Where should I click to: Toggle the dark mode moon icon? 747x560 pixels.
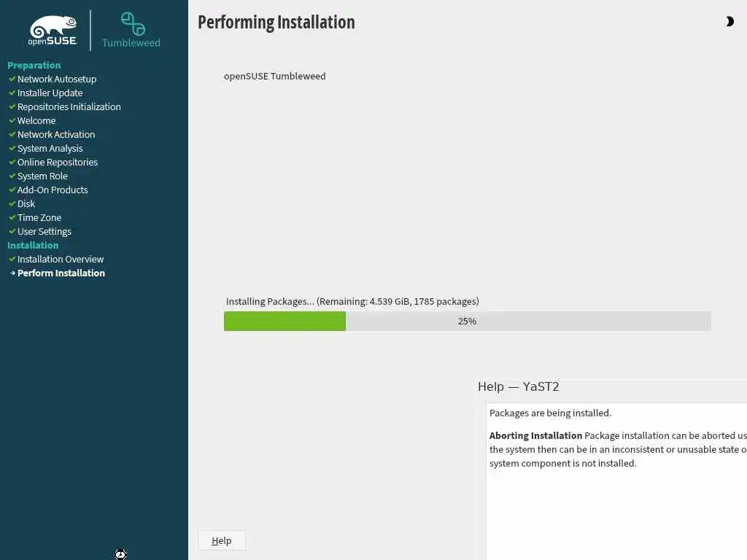coord(729,21)
